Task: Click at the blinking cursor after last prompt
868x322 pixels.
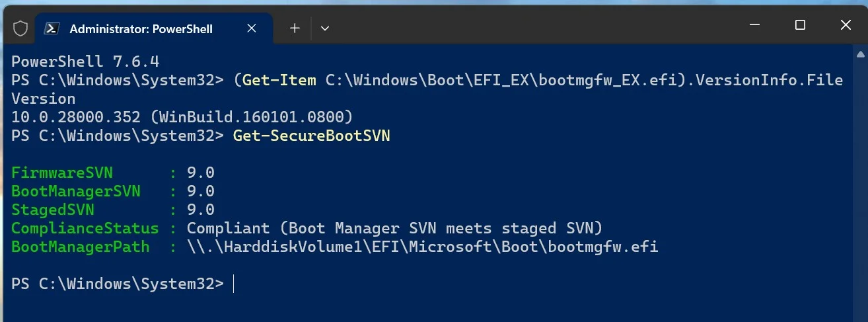Action: click(234, 284)
